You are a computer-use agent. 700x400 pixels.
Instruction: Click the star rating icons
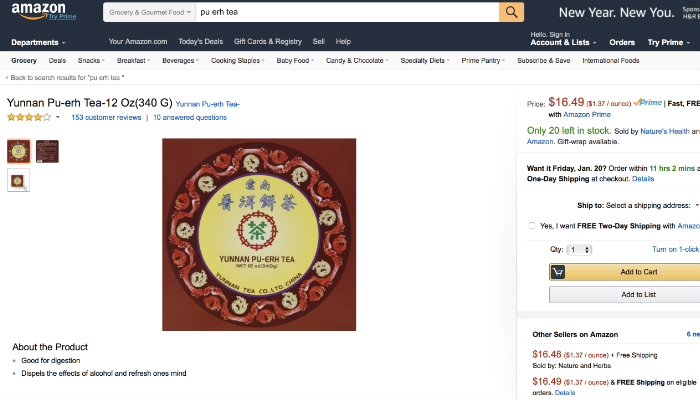(28, 117)
